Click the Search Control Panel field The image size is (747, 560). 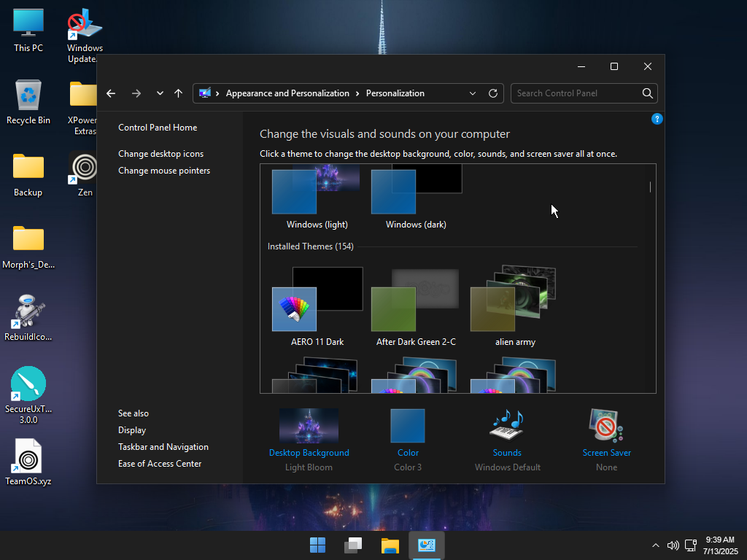576,93
